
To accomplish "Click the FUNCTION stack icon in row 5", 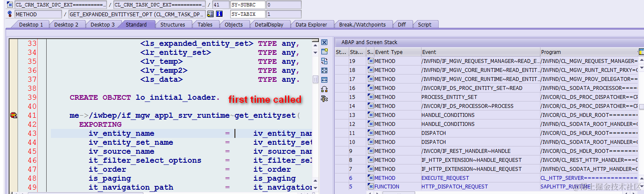I will point(370,187).
